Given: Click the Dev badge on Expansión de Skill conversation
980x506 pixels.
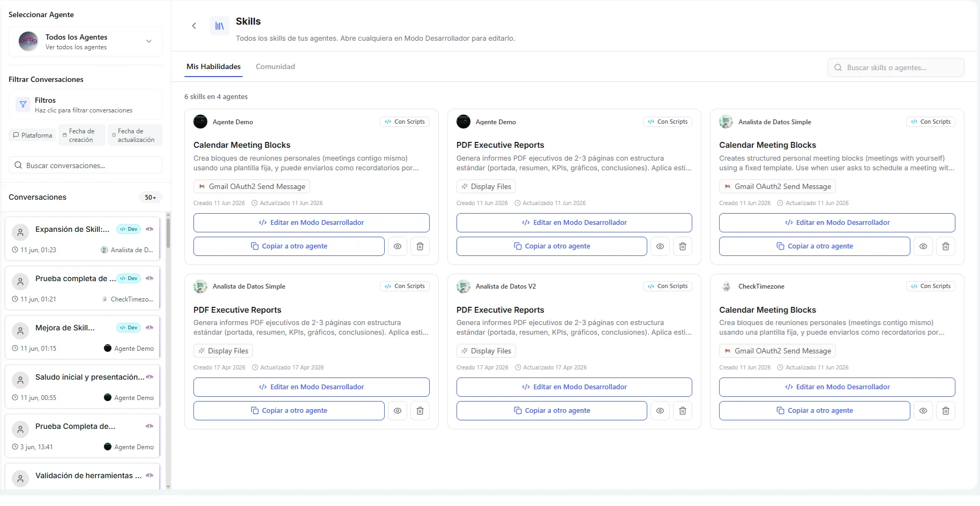Looking at the screenshot, I should tap(129, 229).
